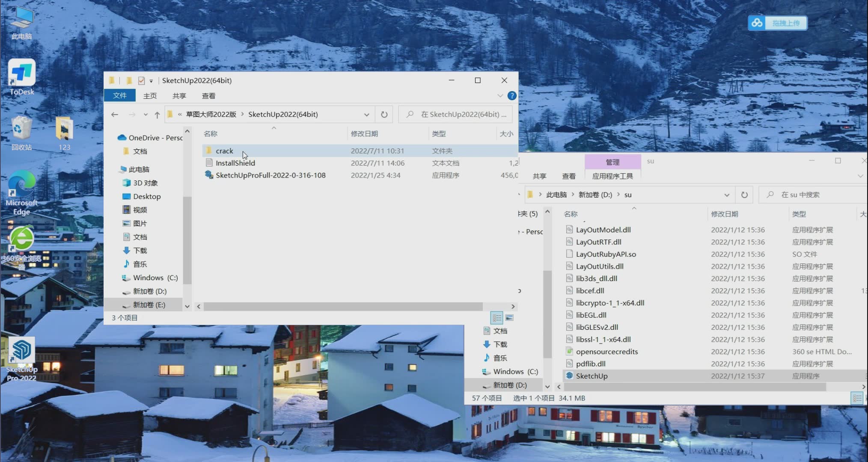868x462 pixels.
Task: Select LayOutModel.dll file
Action: click(x=603, y=230)
